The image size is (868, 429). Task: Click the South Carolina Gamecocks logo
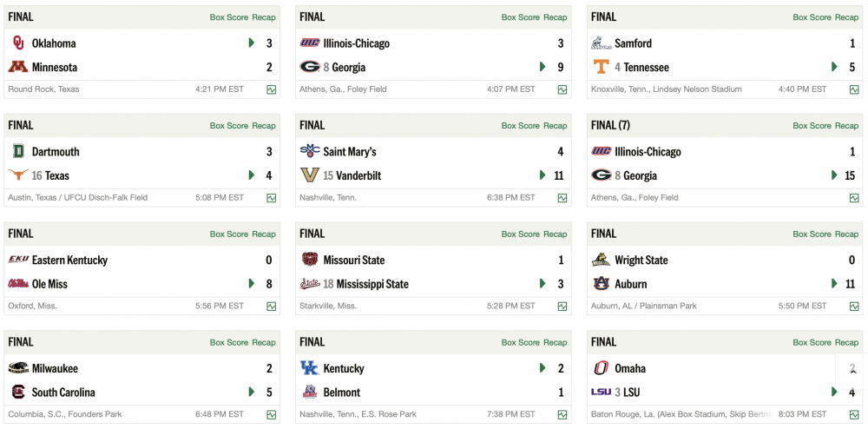pos(17,393)
